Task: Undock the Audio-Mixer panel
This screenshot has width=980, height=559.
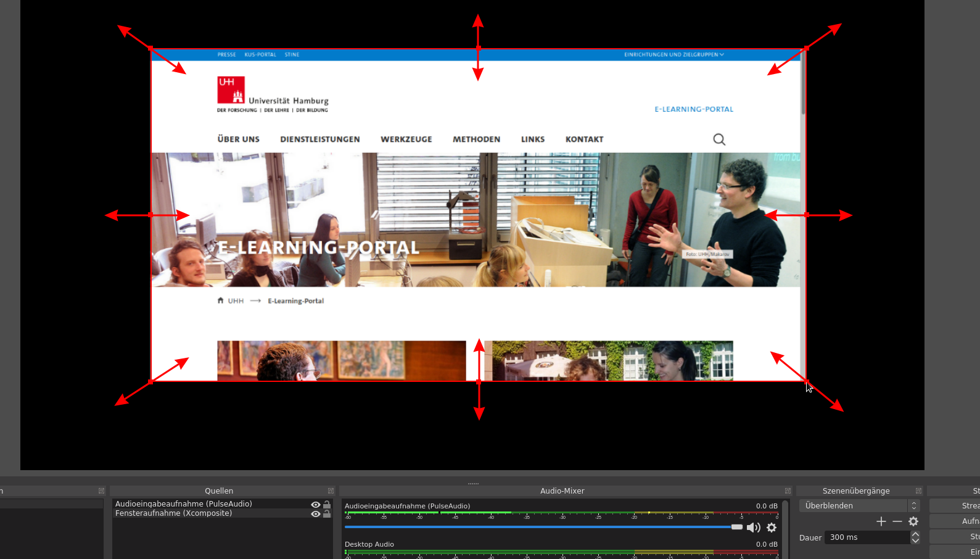Action: click(788, 491)
